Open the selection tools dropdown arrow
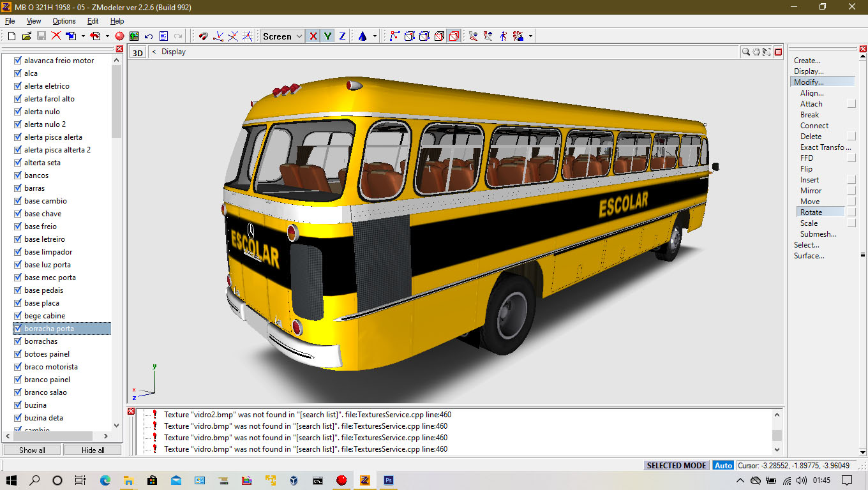868x490 pixels. (530, 36)
